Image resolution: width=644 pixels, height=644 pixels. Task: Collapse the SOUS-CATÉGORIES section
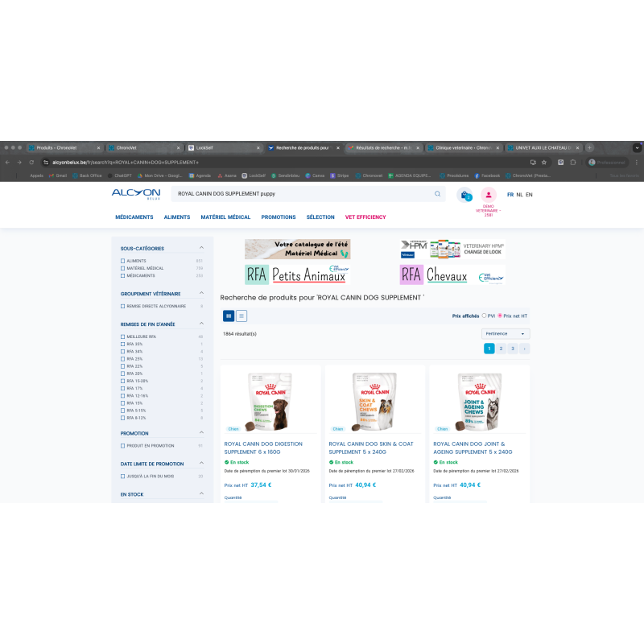point(201,248)
